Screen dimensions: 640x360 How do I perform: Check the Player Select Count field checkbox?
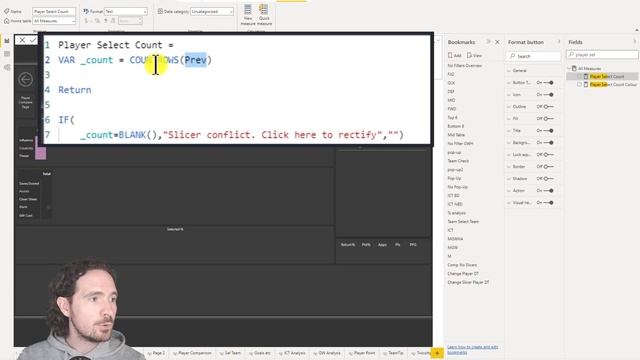click(579, 76)
